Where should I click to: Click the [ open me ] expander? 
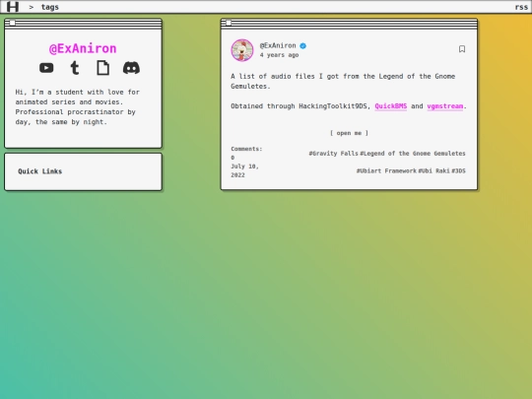pyautogui.click(x=349, y=133)
